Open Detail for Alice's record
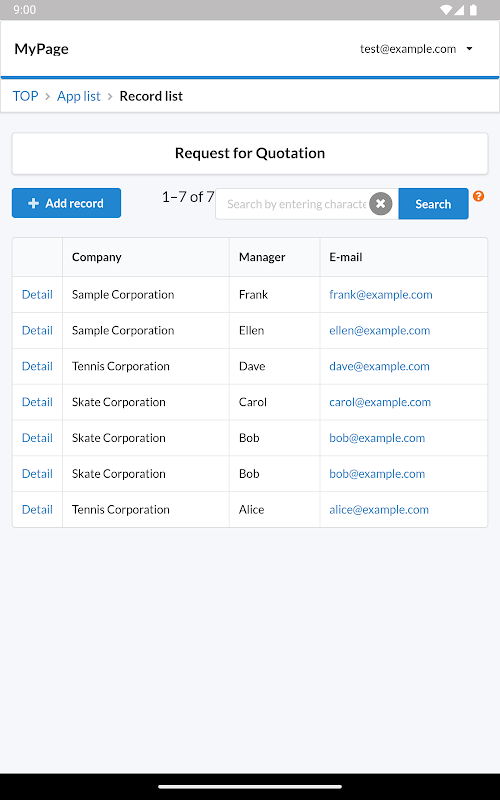 (x=37, y=509)
